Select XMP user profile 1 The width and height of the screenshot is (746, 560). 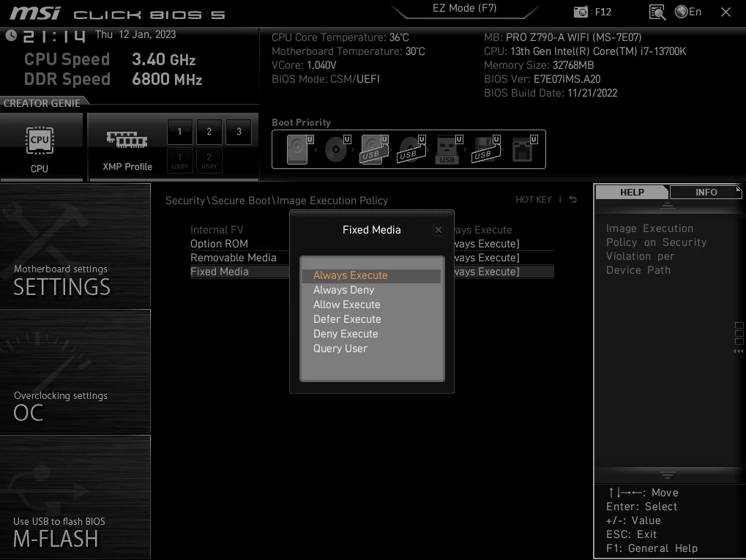click(x=180, y=160)
